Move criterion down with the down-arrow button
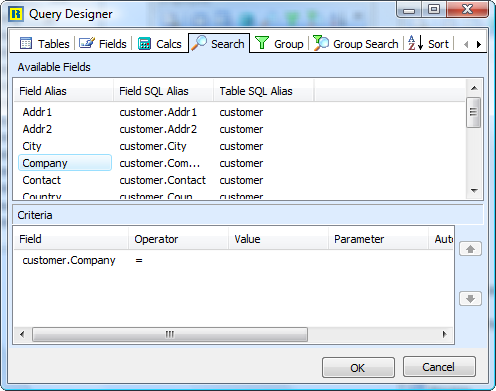Viewport: 496px width, 391px height. [x=470, y=298]
